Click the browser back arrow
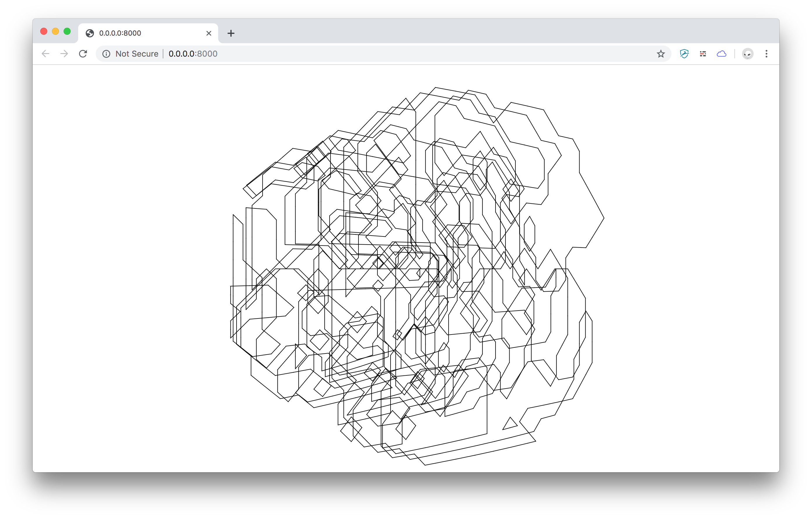Viewport: 812px width, 519px height. click(x=45, y=54)
